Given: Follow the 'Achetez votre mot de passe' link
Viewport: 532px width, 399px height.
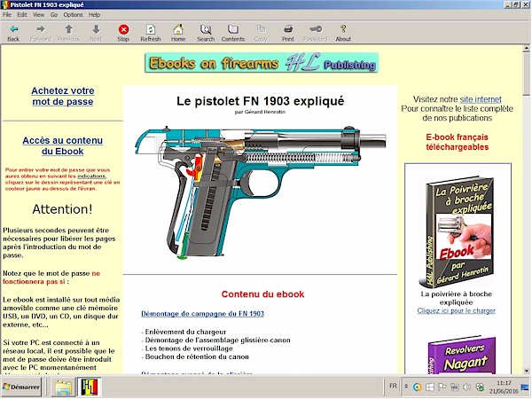Looking at the screenshot, I should tap(63, 96).
